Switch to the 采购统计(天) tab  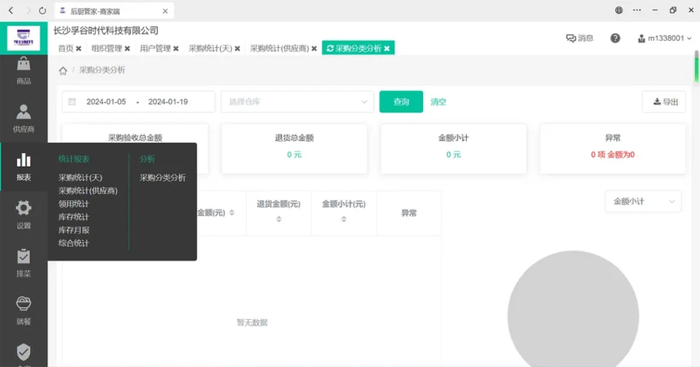pos(210,48)
